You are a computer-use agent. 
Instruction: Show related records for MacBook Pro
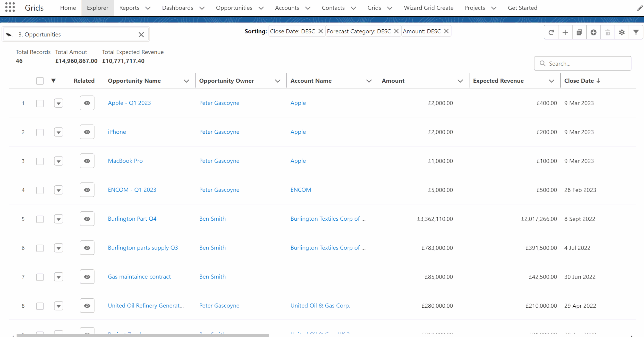pyautogui.click(x=87, y=161)
